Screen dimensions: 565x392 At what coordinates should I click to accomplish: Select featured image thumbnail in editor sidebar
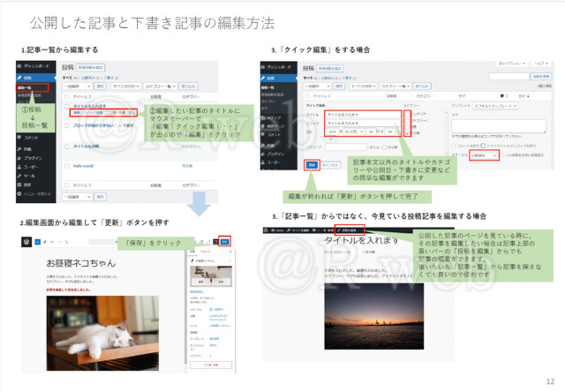tap(211, 276)
